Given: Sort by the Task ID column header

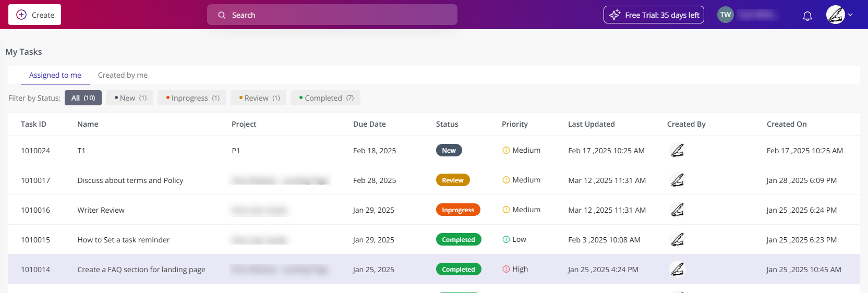Looking at the screenshot, I should 33,124.
